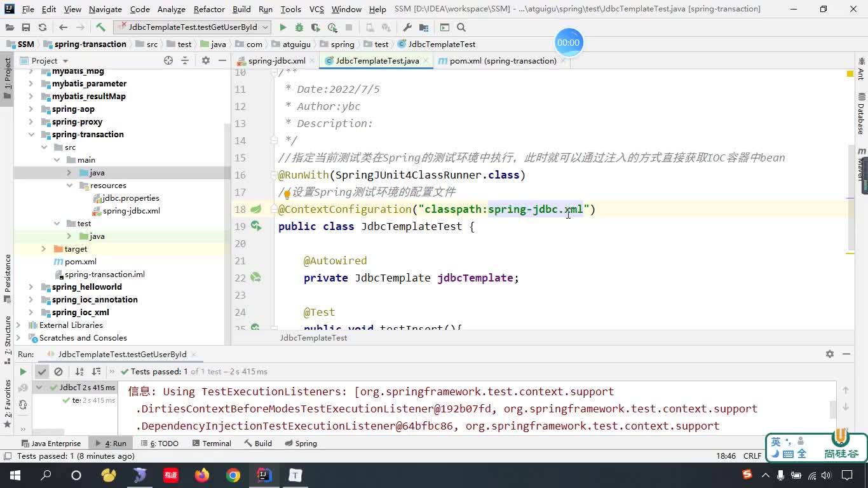The width and height of the screenshot is (868, 488).
Task: Click the Collapse All icon in Project panel
Action: pyautogui.click(x=185, y=60)
